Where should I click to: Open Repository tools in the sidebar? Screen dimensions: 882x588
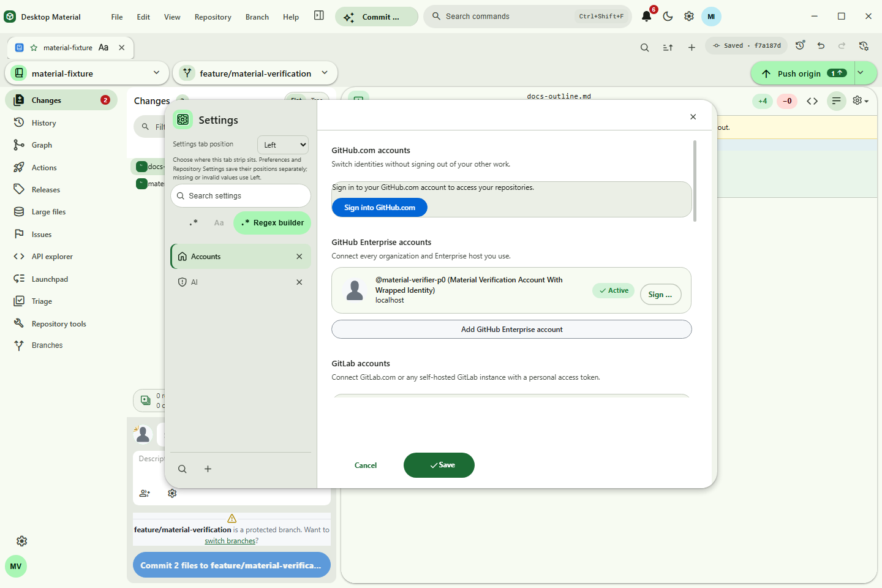(x=61, y=323)
